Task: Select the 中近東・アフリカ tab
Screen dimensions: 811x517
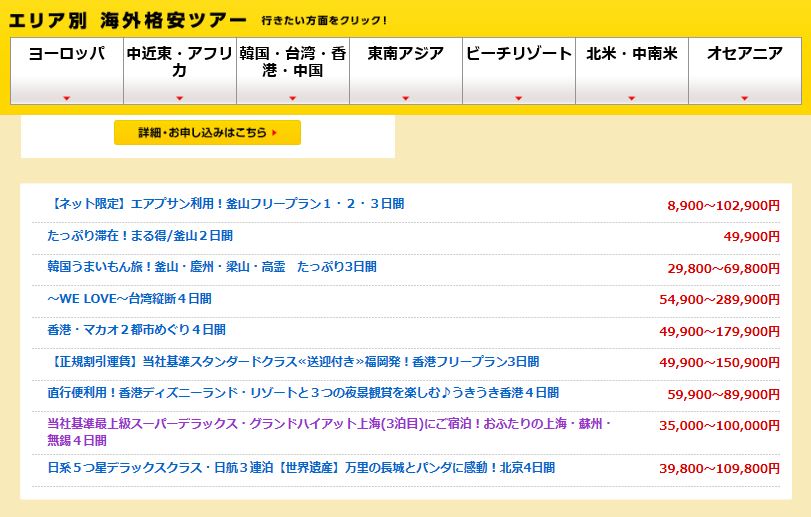Action: 180,62
